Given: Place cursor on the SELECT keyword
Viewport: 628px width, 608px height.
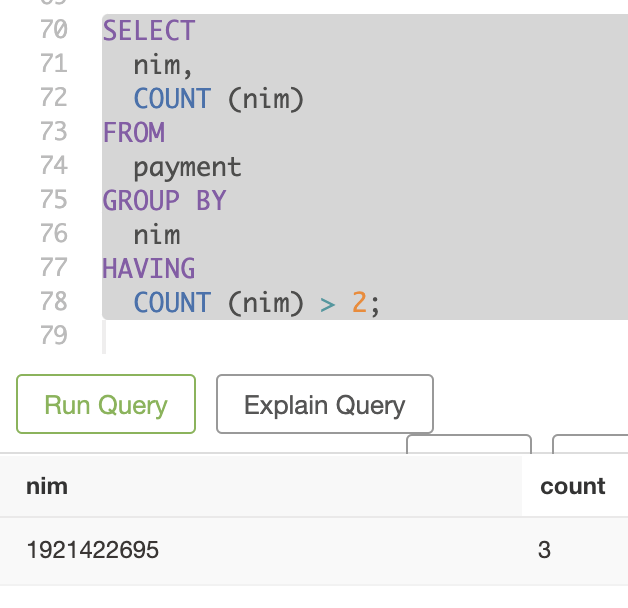Looking at the screenshot, I should click(x=149, y=31).
